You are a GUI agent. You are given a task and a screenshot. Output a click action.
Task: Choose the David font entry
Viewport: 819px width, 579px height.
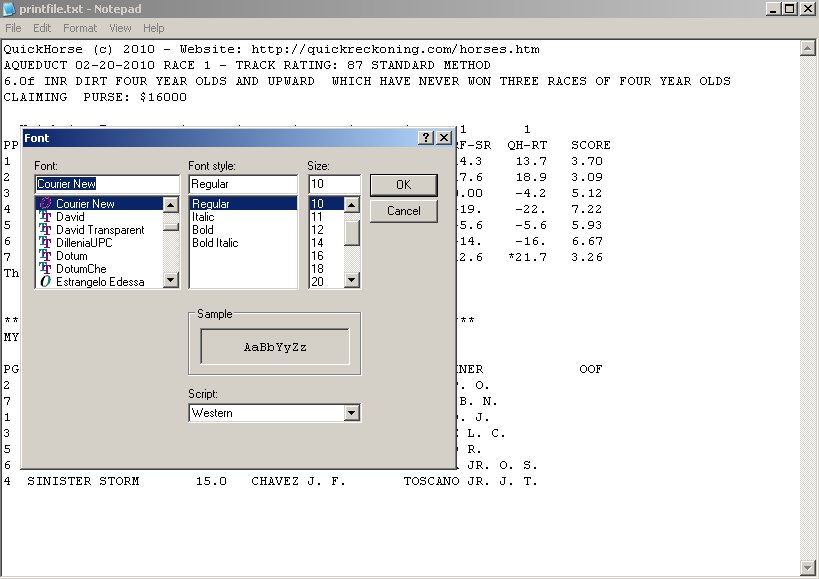coord(70,217)
